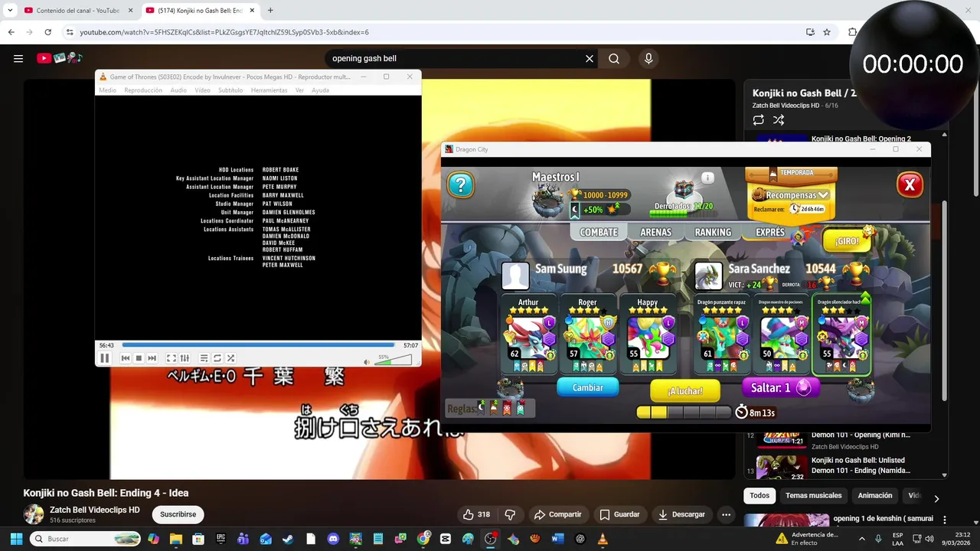Click VLC previous track button

[126, 358]
